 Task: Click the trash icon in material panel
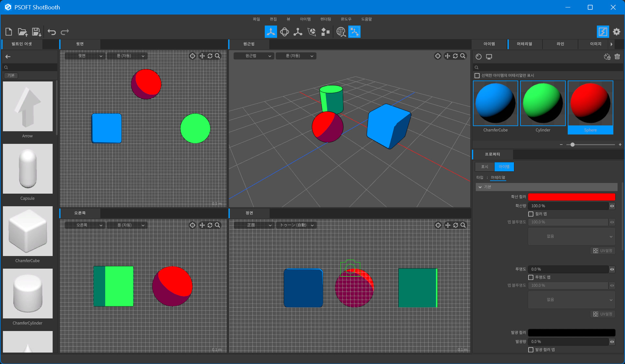tap(617, 57)
